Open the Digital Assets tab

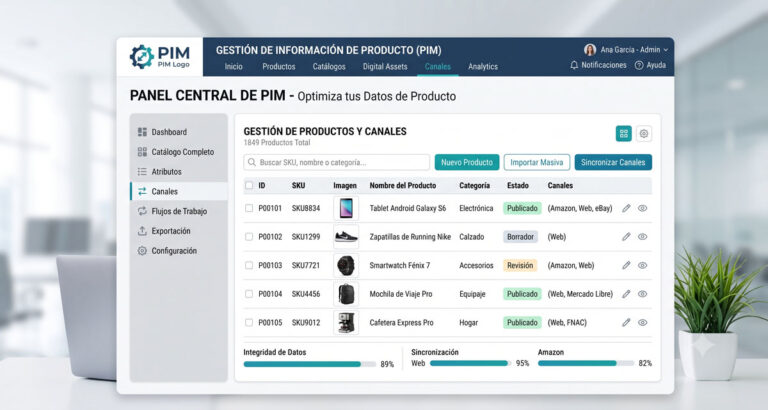(385, 67)
